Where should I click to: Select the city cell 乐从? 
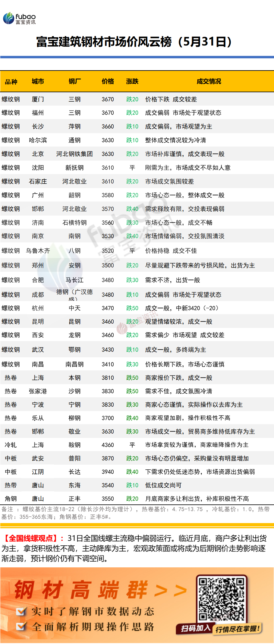tap(38, 418)
